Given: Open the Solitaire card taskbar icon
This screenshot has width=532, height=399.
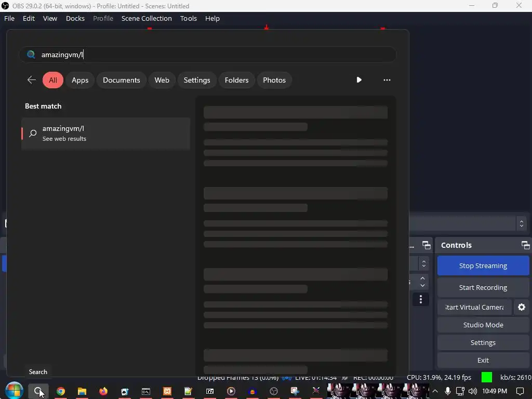Looking at the screenshot, I should tap(125, 391).
